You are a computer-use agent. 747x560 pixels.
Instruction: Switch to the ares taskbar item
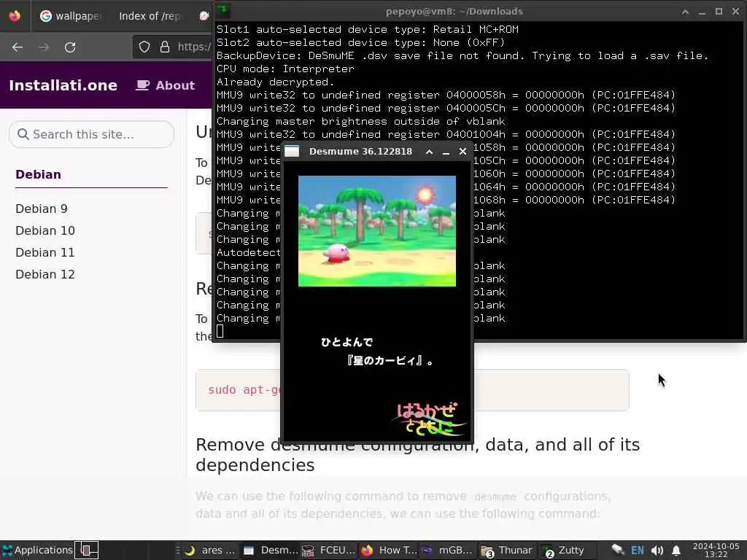point(210,551)
